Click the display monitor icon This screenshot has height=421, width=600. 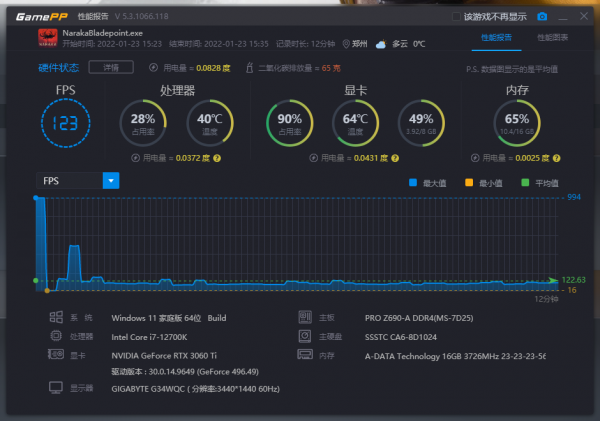56,388
